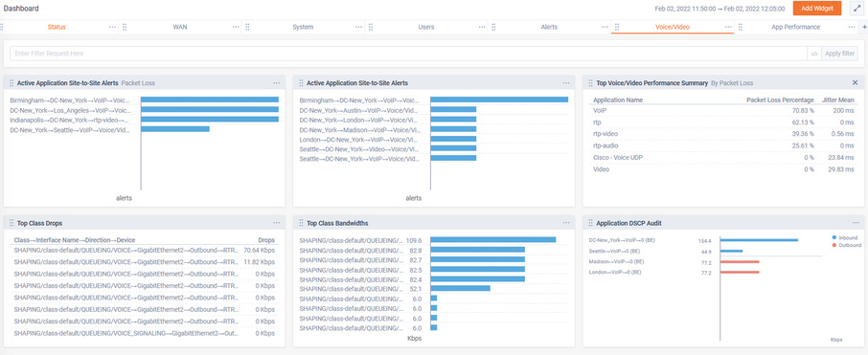This screenshot has height=355, width=868.
Task: Focus the filter request input field
Action: pos(408,54)
